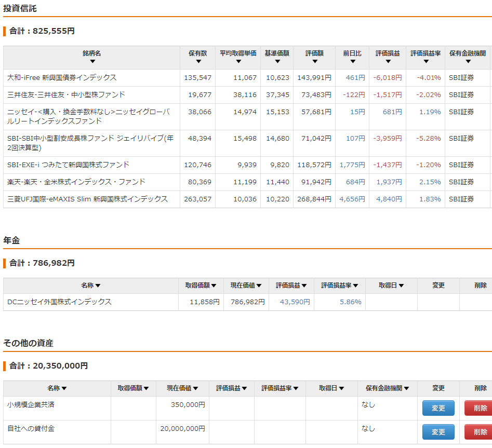Sort pension table by 評価損益率 header

(339, 286)
